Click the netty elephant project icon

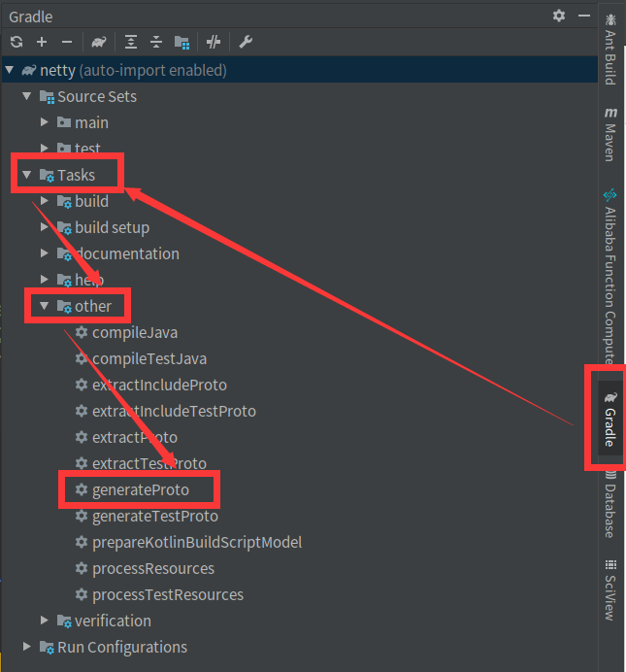(x=29, y=69)
